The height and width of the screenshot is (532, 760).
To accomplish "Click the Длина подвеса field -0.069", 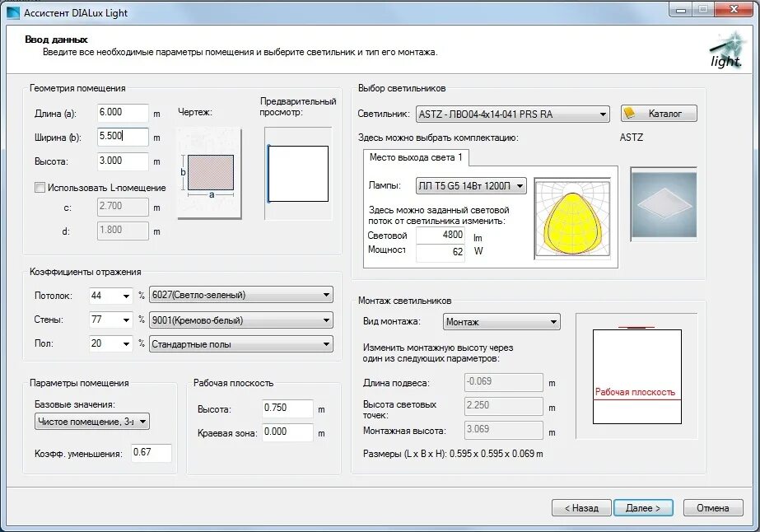I will [504, 382].
